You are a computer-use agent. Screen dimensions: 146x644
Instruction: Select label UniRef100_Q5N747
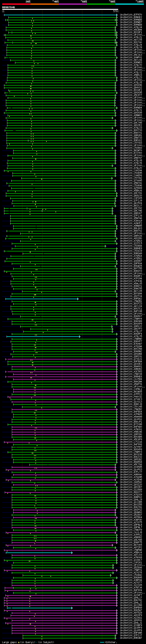pyautogui.click(x=131, y=158)
